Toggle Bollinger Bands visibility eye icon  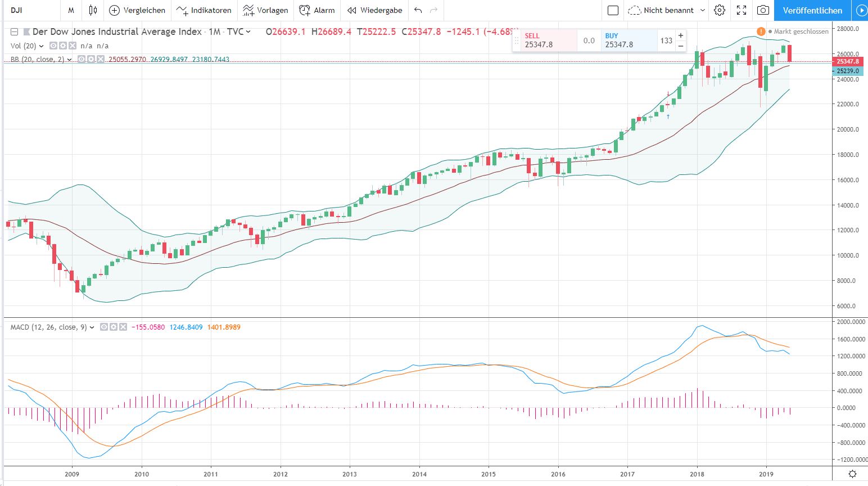[x=82, y=59]
